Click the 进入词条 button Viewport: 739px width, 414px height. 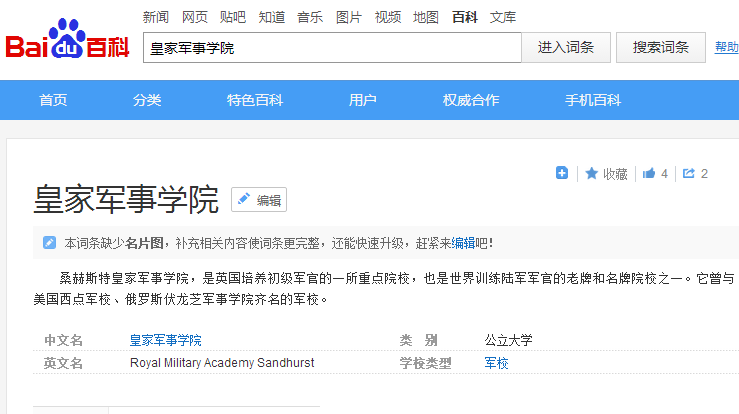pos(566,48)
